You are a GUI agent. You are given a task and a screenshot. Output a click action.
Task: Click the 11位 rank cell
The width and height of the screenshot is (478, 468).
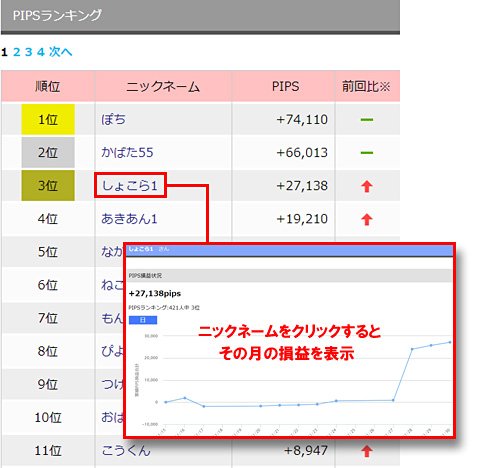click(x=48, y=451)
